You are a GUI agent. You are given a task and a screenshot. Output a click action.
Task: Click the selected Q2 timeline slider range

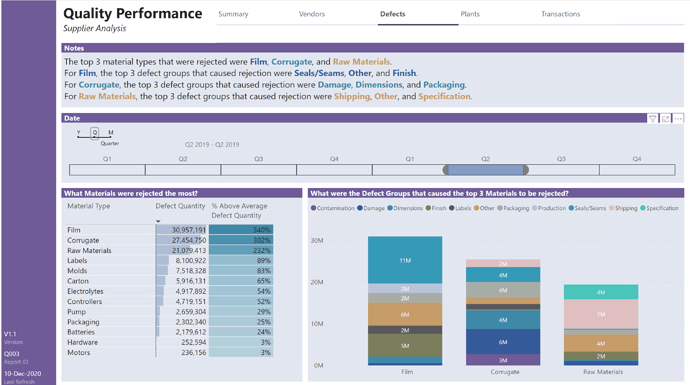point(486,170)
